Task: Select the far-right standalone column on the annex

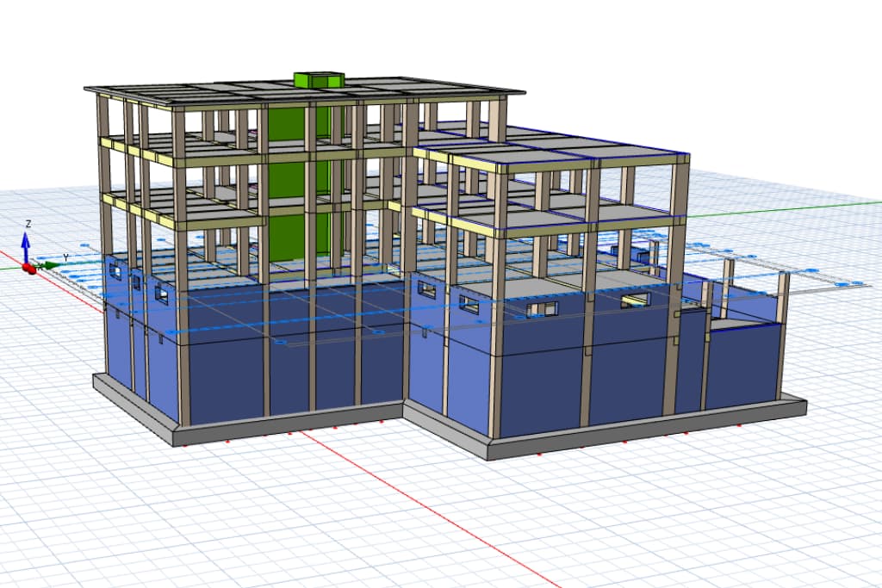Action: point(783,319)
